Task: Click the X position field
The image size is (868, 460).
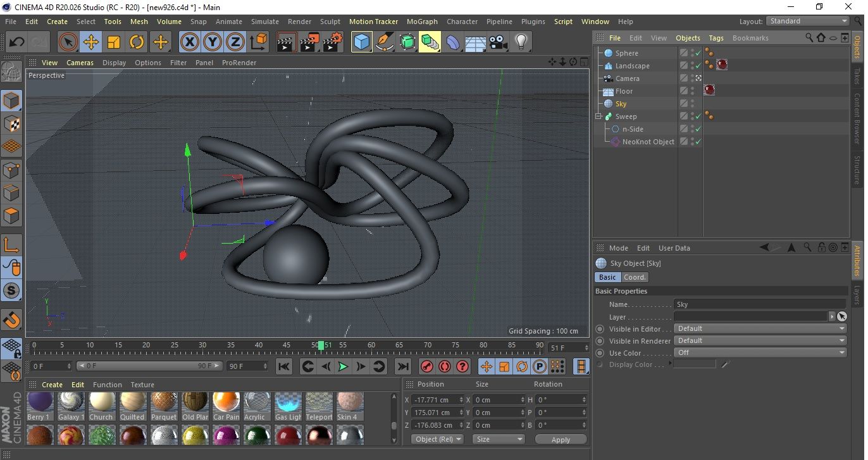Action: (x=437, y=400)
